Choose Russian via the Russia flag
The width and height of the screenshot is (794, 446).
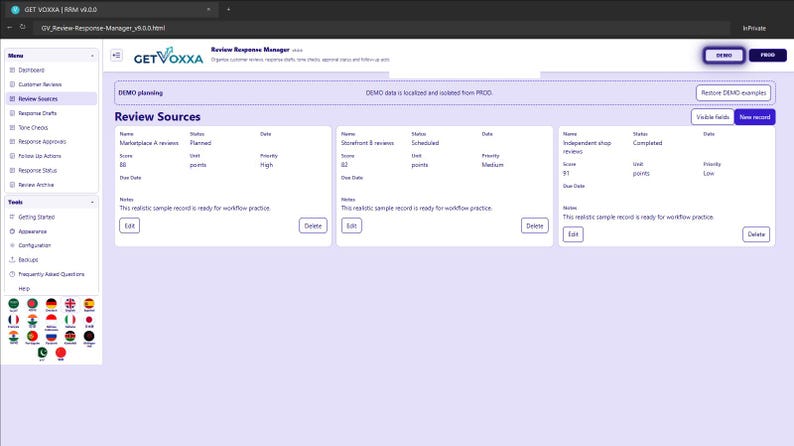pos(51,338)
